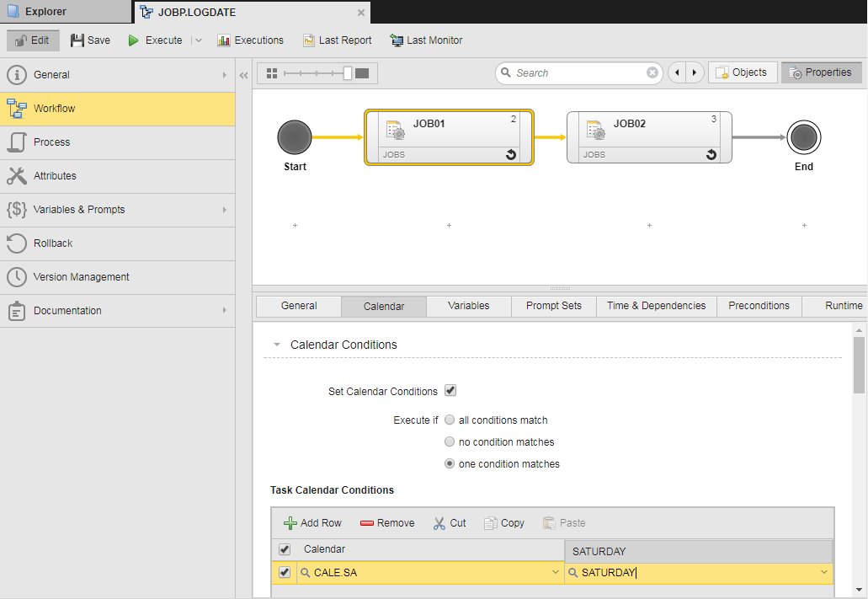Click the grid view icon near zoom slider
This screenshot has width=868, height=599.
coord(272,73)
